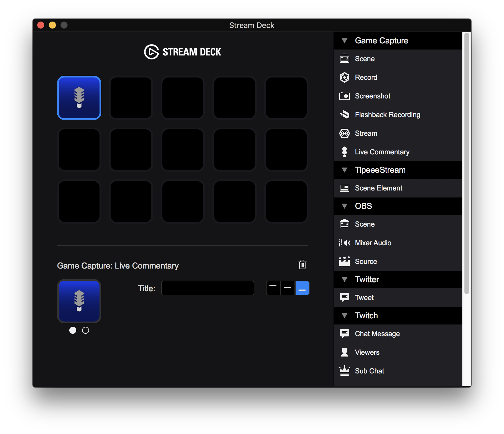Select the Mixer Audio icon
This screenshot has height=434, width=504.
[x=345, y=243]
